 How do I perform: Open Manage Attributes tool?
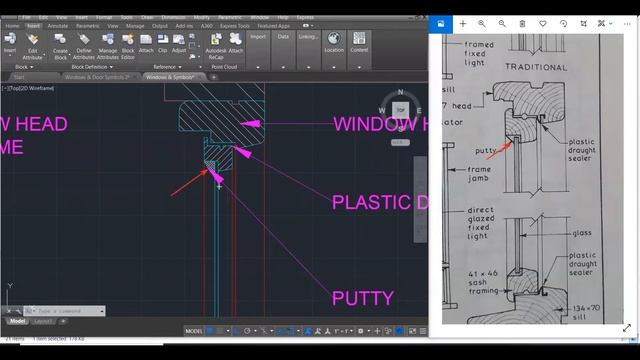[x=108, y=47]
